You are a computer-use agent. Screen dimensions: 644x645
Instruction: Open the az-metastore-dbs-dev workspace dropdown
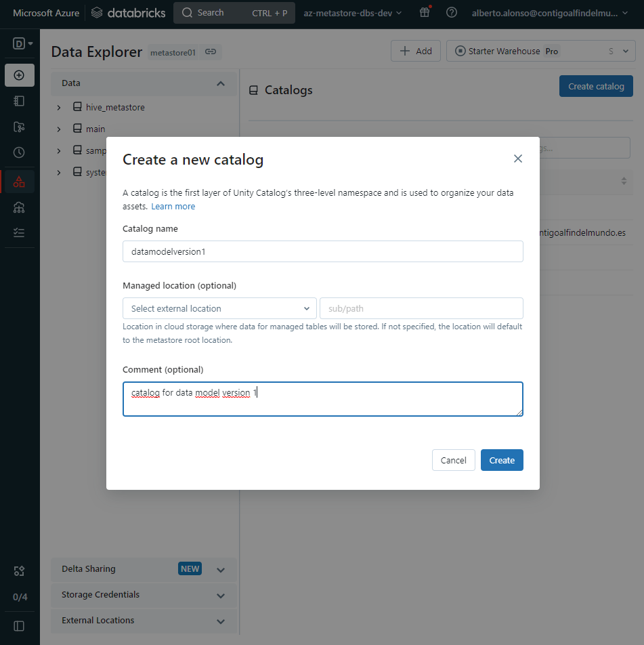(352, 13)
